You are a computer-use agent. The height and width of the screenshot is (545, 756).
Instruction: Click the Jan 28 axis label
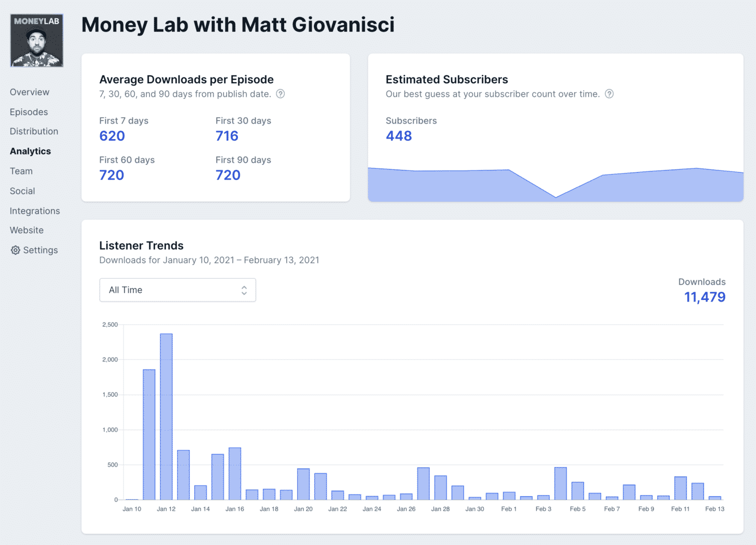440,509
